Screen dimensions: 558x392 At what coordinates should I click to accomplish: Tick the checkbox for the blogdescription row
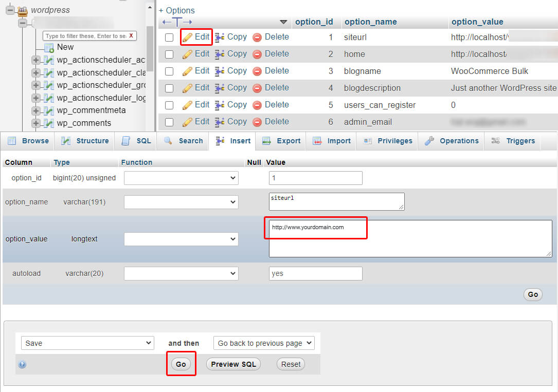point(169,88)
